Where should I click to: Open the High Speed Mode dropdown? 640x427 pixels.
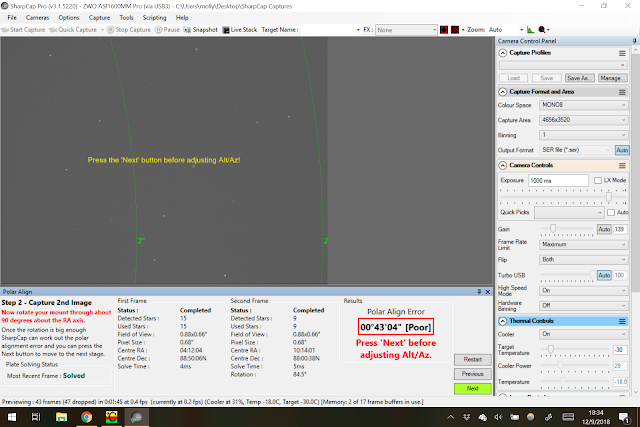(583, 291)
